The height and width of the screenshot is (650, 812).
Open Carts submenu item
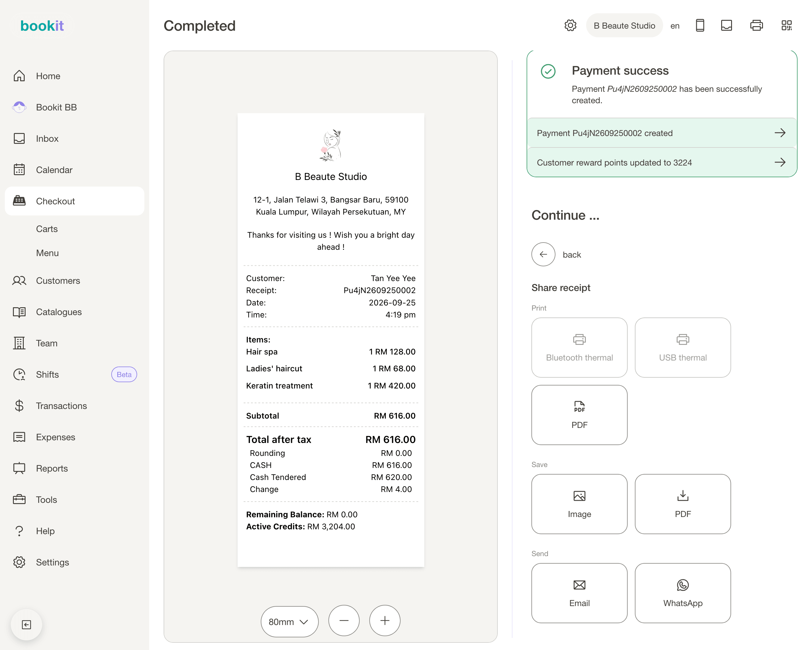(47, 229)
